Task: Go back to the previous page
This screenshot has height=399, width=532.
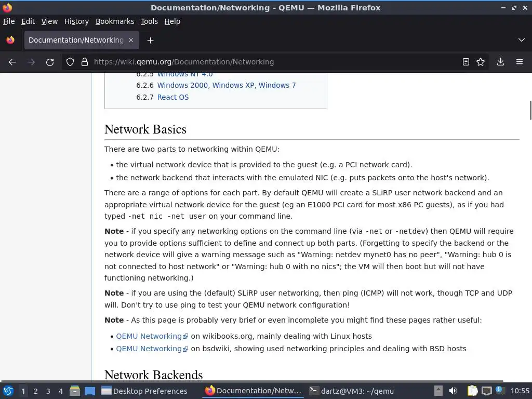Action: (x=12, y=62)
